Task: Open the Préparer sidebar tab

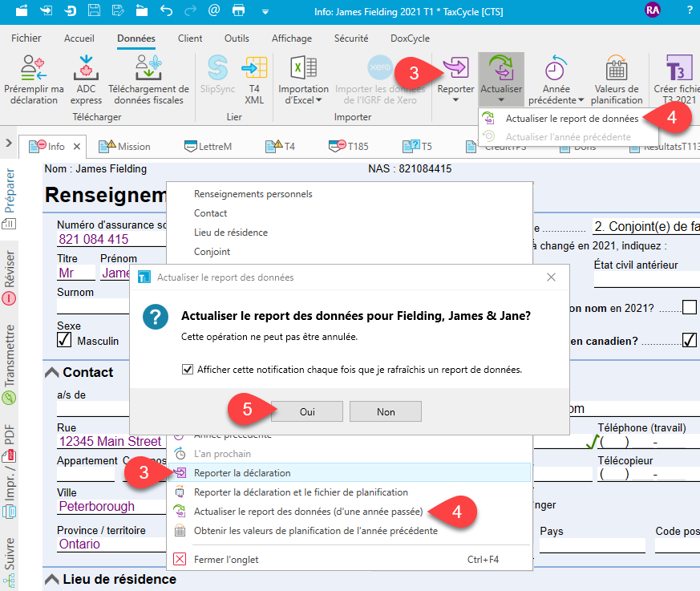Action: (x=10, y=199)
